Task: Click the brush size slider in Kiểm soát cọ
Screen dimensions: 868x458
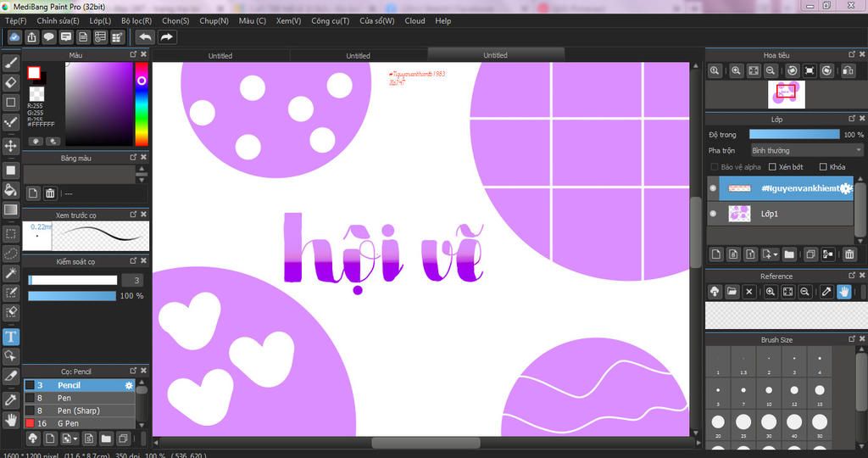Action: pyautogui.click(x=73, y=280)
